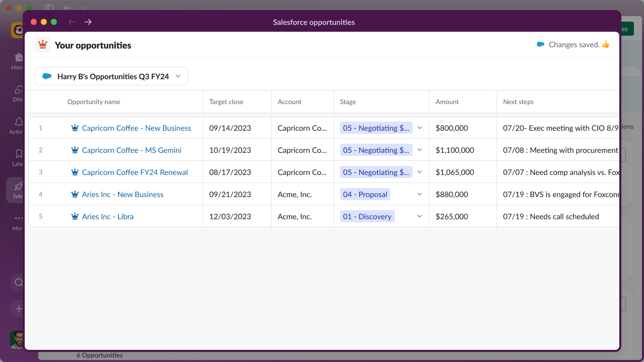
Task: Select the 12/03/2023 target close cell
Action: (237, 217)
